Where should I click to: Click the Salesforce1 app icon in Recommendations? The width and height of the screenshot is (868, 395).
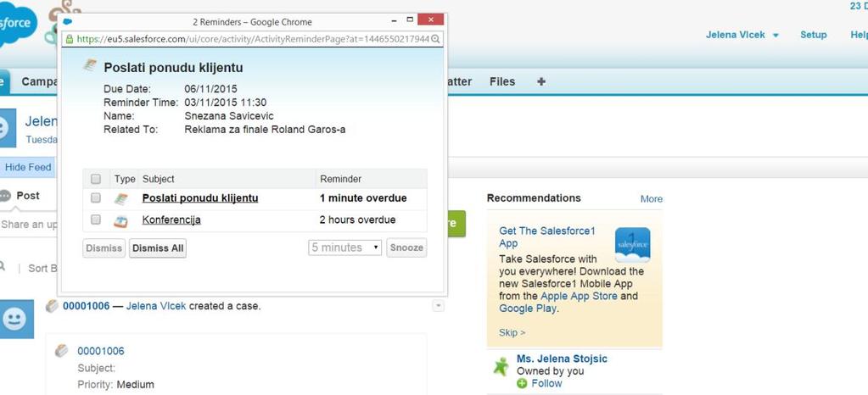[633, 244]
